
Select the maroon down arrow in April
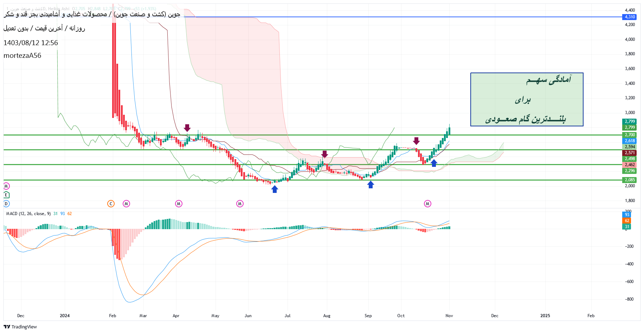(187, 128)
